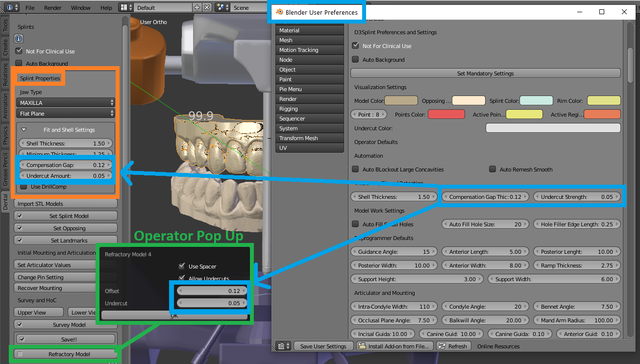The height and width of the screenshot is (364, 640).
Task: Open Online Resources link
Action: [498, 346]
